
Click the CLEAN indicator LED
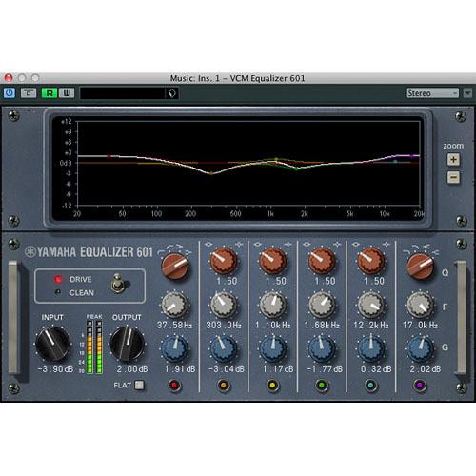58,292
